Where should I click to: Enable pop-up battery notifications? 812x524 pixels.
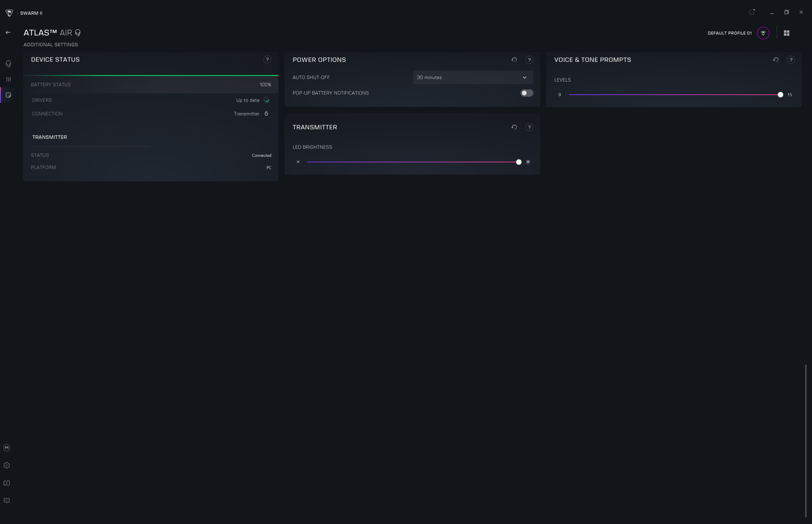[527, 93]
